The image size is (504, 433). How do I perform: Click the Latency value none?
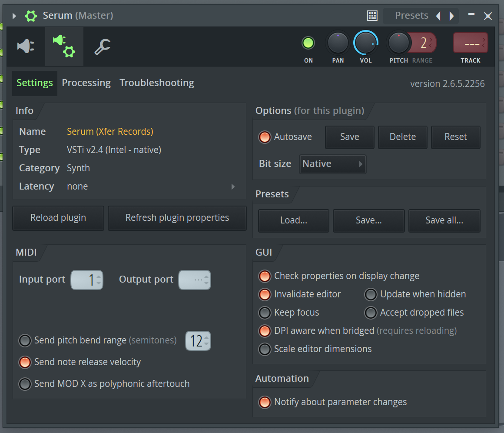77,187
